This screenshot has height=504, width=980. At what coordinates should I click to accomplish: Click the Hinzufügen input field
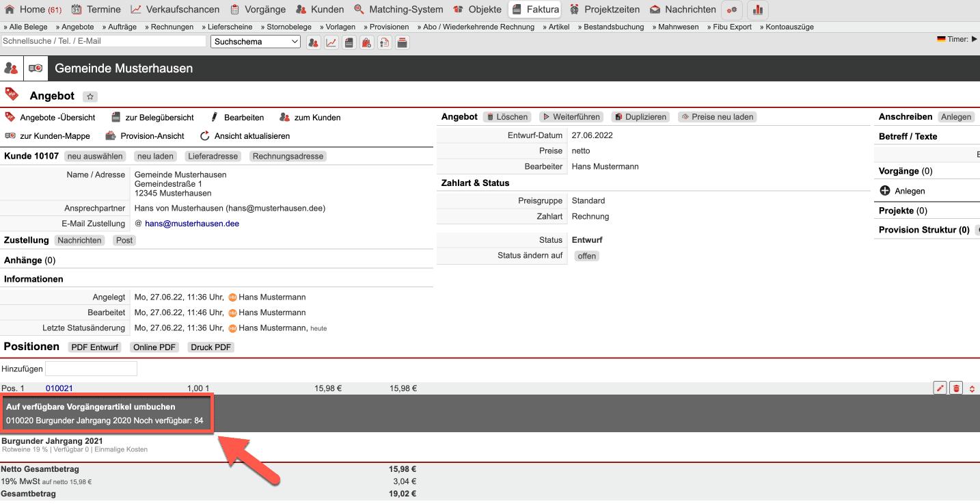click(91, 369)
